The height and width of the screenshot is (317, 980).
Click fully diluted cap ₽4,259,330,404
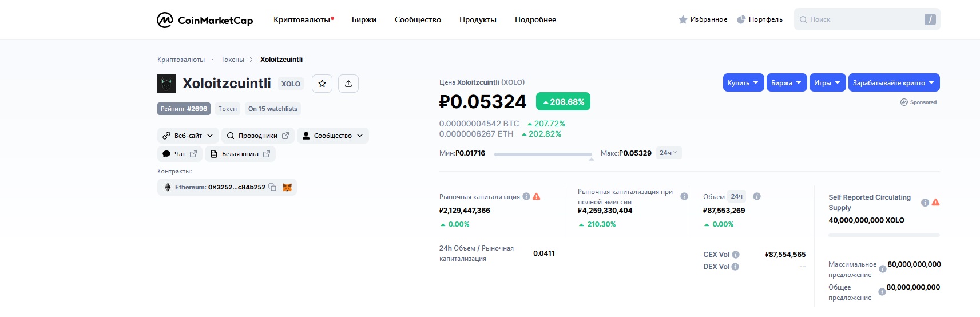coord(605,211)
